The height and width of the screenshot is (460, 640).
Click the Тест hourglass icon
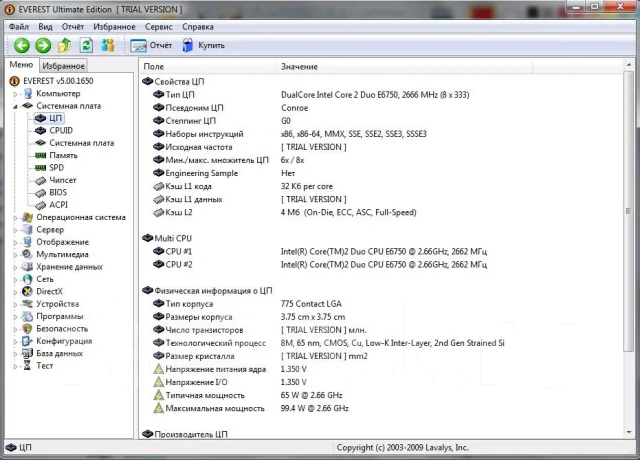pyautogui.click(x=27, y=366)
